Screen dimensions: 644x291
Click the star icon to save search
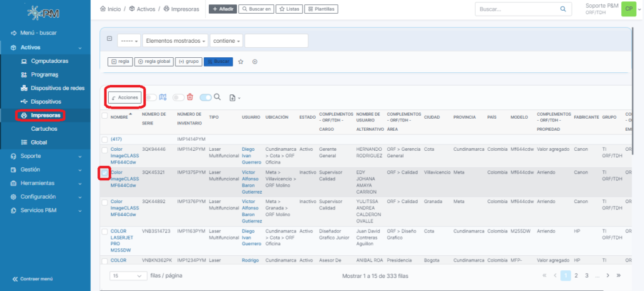click(x=241, y=62)
